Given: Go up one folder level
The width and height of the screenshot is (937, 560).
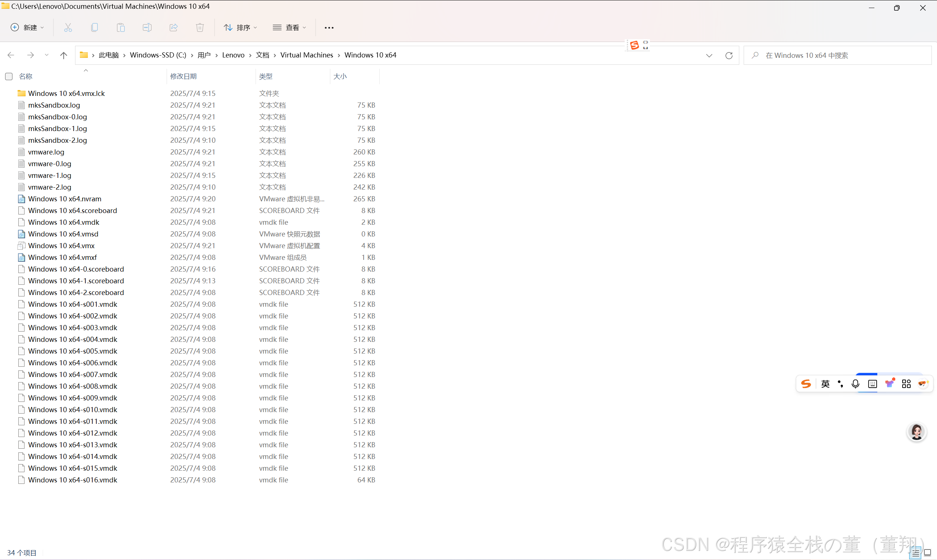Looking at the screenshot, I should 63,56.
